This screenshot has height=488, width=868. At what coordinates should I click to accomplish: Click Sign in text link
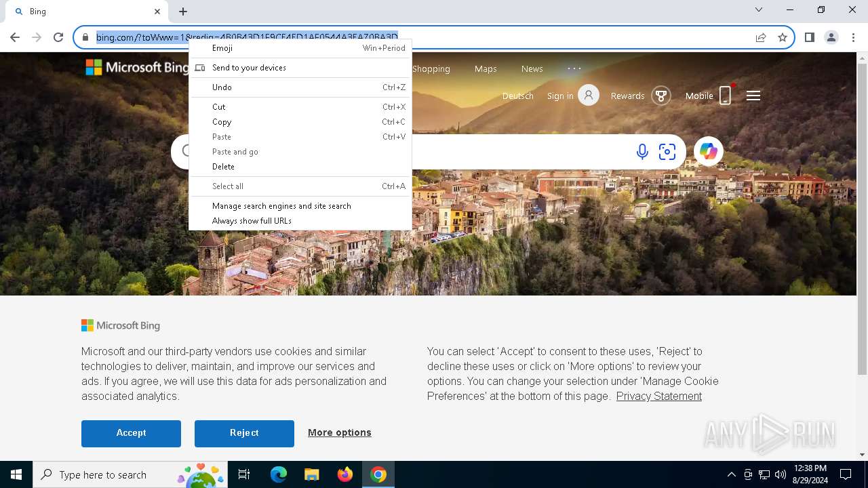[x=560, y=96]
